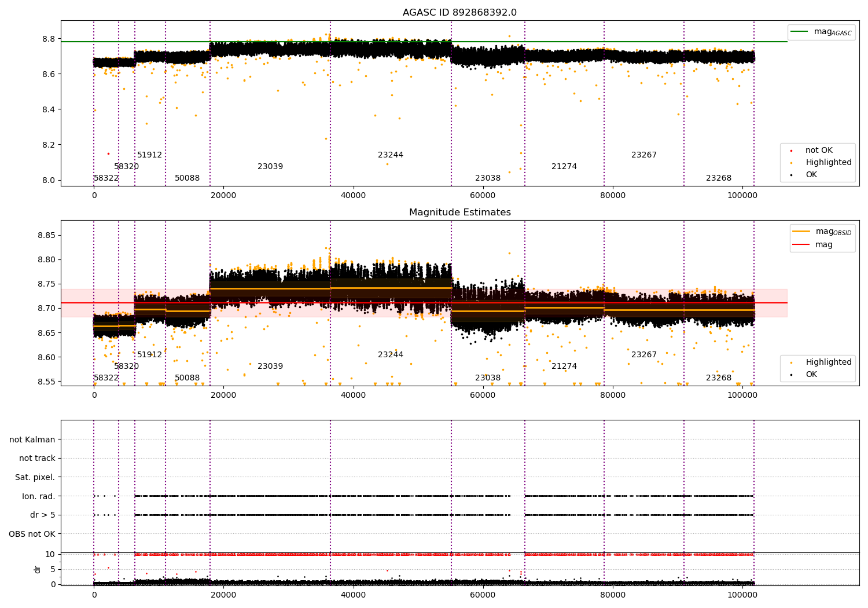The height and width of the screenshot is (608, 868).
Task: Click obsid label 21274 in Magnitude Estimates plot
Action: coord(564,367)
